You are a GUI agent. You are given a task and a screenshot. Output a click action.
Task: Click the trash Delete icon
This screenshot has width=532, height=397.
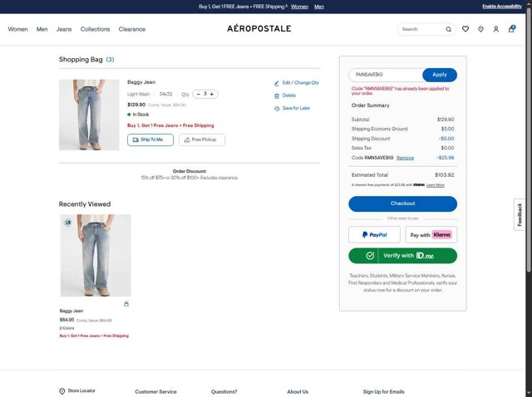click(x=277, y=96)
